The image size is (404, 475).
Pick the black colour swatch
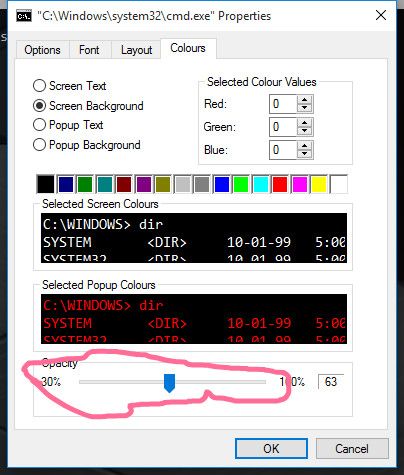pyautogui.click(x=46, y=184)
